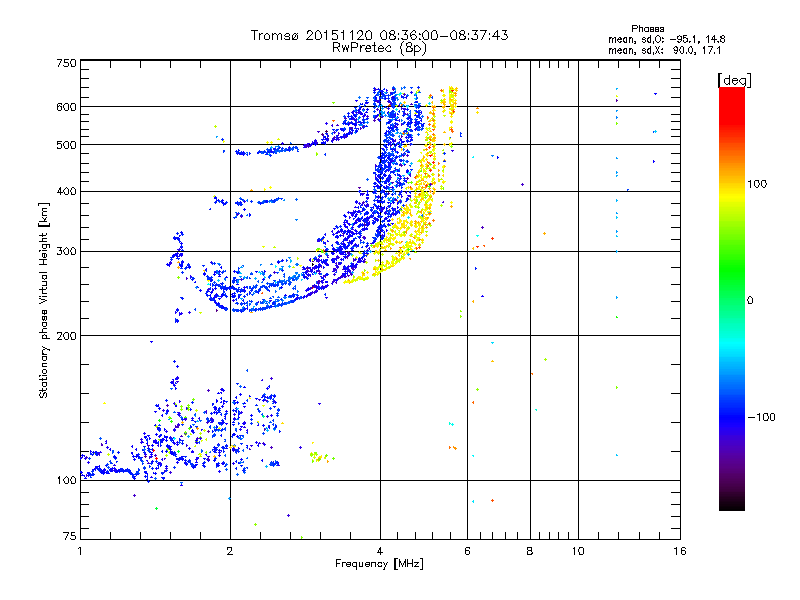This screenshot has height=600, width=800.
Task: Click the "Phases" header label
Action: pos(647,29)
